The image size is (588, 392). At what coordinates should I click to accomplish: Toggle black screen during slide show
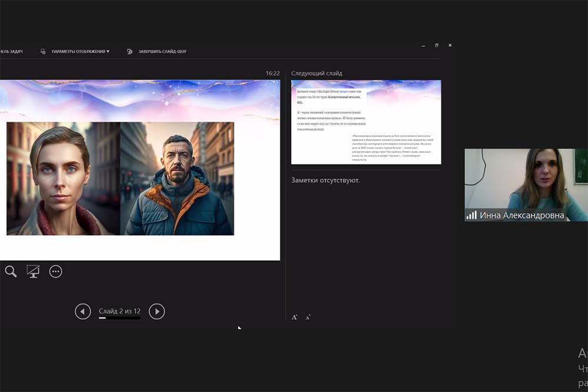pyautogui.click(x=33, y=271)
